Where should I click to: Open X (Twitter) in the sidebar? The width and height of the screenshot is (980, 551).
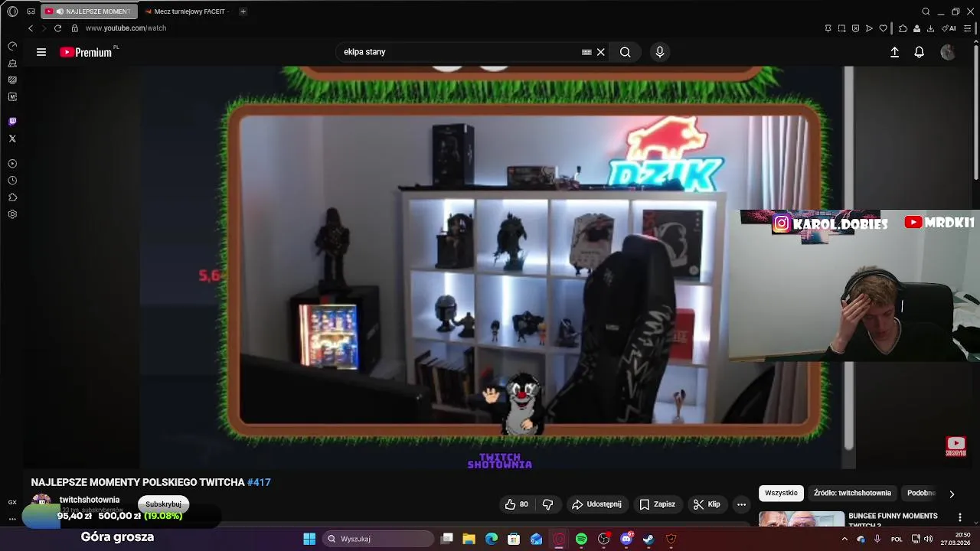pyautogui.click(x=12, y=139)
